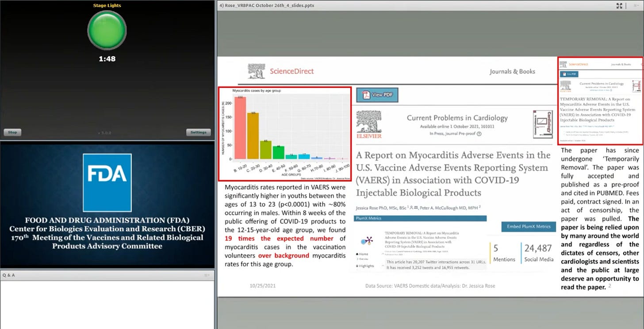
Task: Open Settings in the Stage Lights pod
Action: pos(198,132)
